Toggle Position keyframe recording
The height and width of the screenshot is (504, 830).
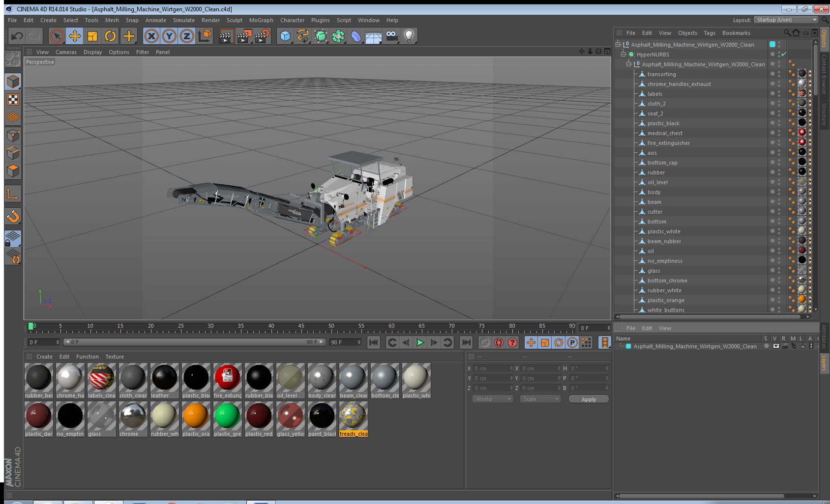[531, 342]
